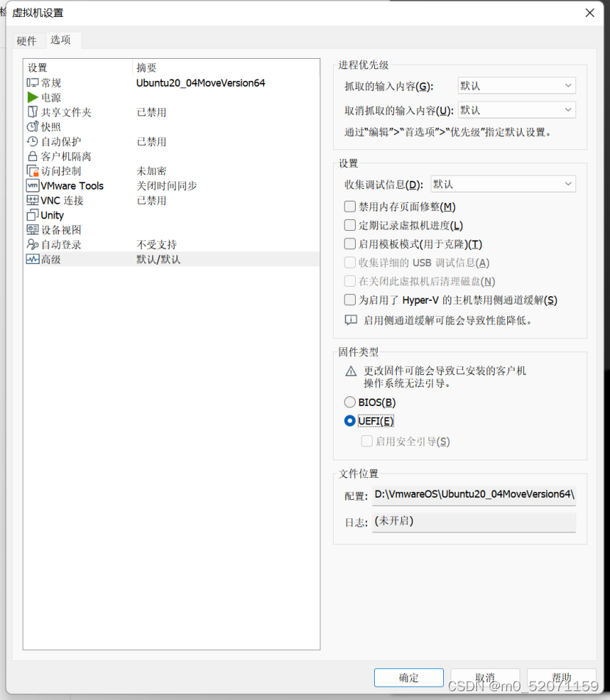Viewport: 610px width, 700px height.
Task: Click the 不受支持 summary text
Action: 157,245
